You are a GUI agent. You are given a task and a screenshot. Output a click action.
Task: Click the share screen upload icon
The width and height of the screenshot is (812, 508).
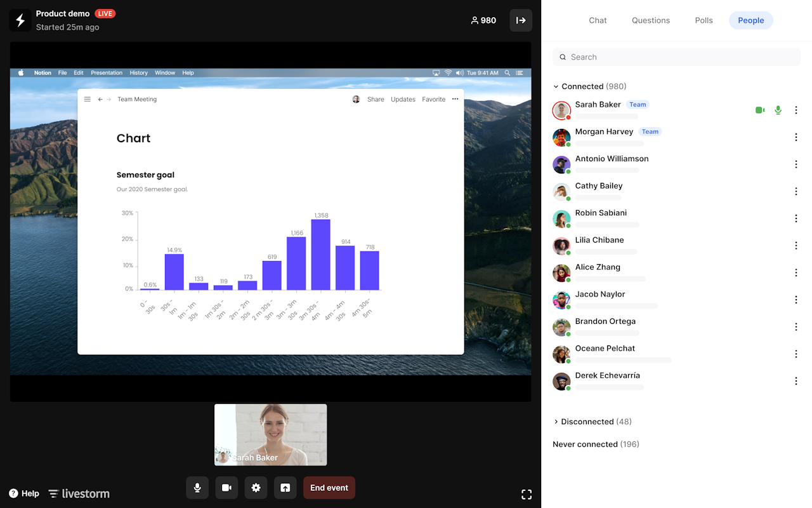(285, 488)
